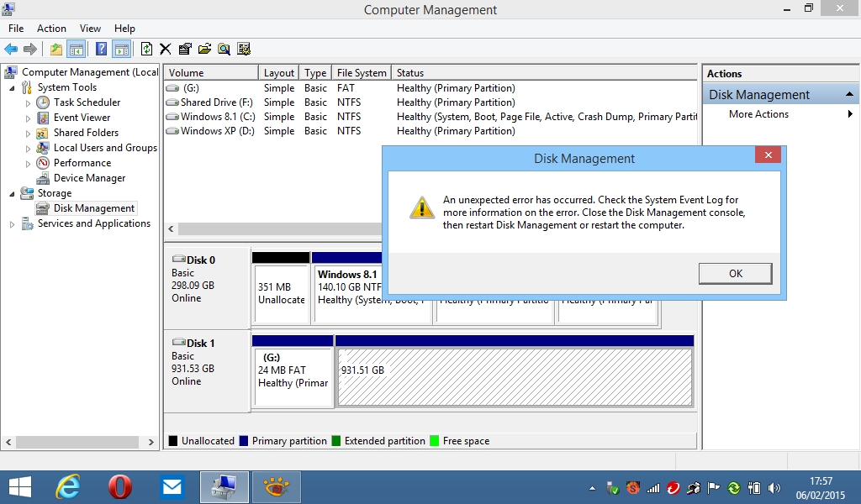Click the Refresh toolbar icon
The image size is (861, 504).
click(146, 50)
